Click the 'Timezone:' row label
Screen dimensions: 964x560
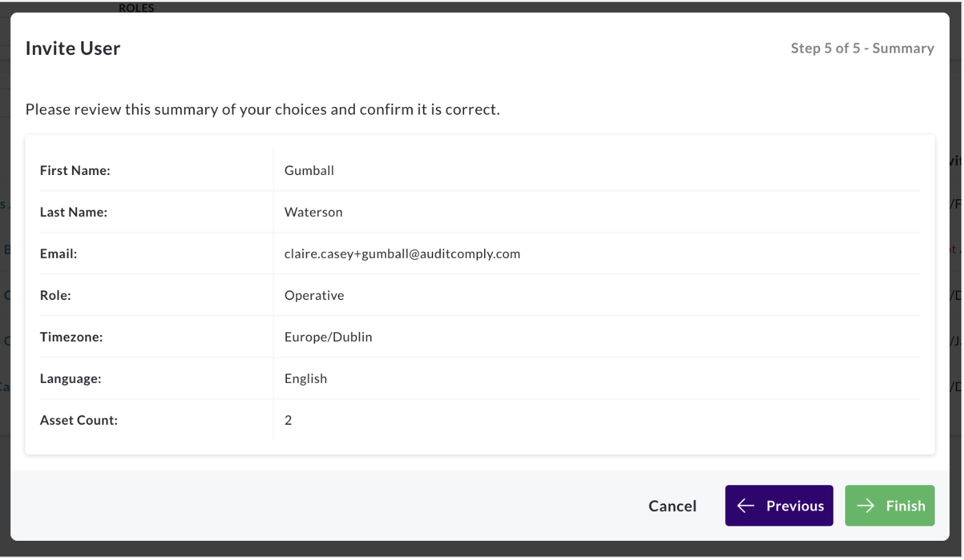pos(71,338)
